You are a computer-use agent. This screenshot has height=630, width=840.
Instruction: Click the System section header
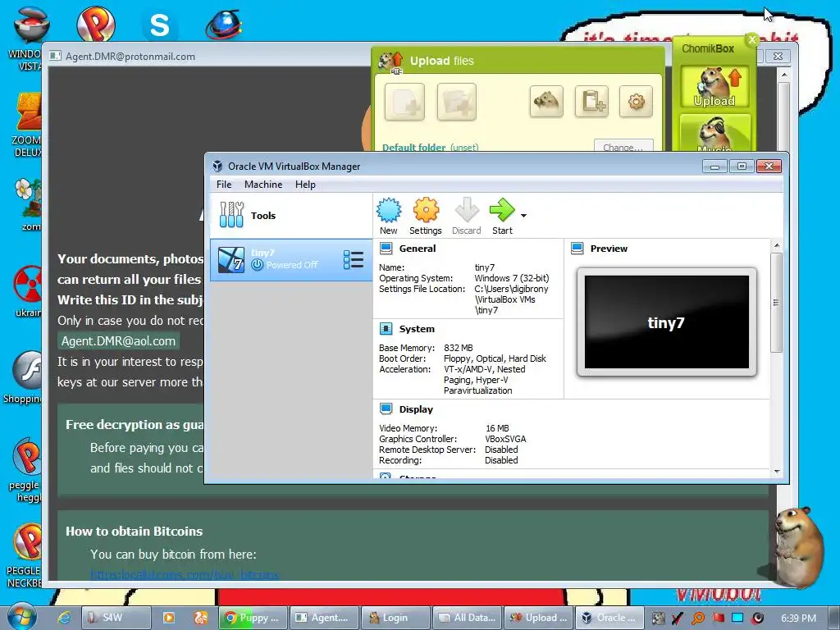tap(417, 329)
